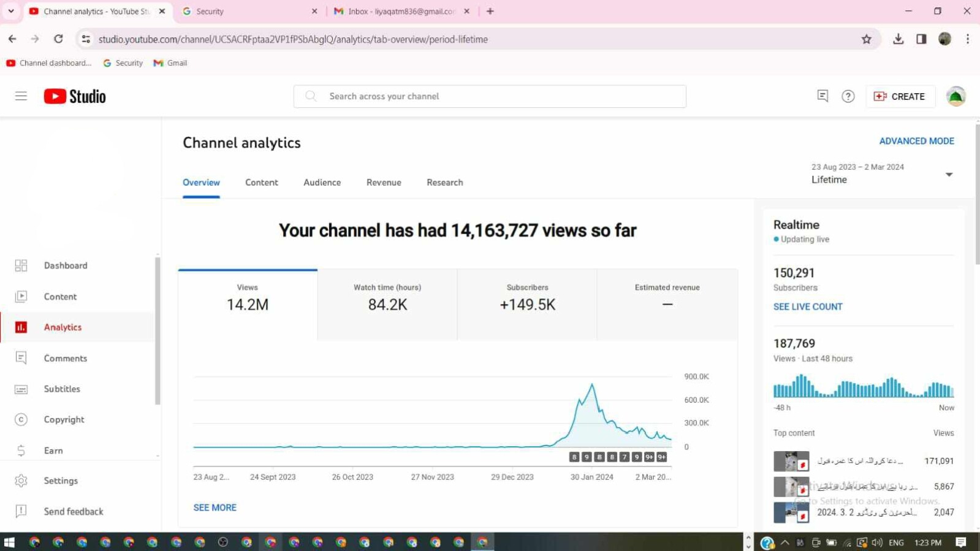Viewport: 980px width, 551px height.
Task: Switch to ADVANCED MODE
Action: (916, 141)
